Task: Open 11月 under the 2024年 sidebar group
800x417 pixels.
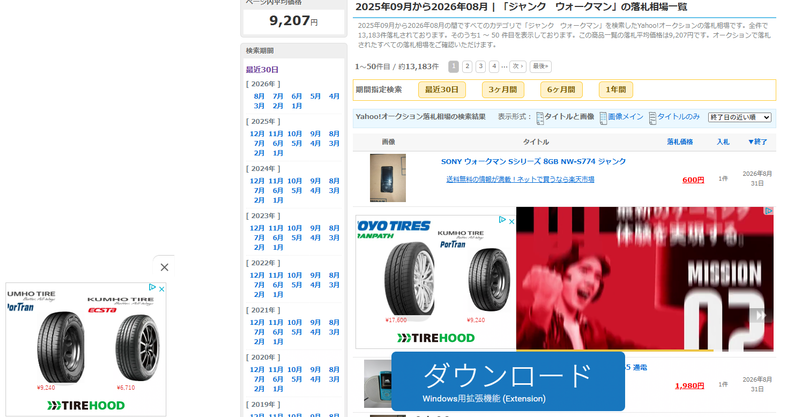Action: coord(276,181)
